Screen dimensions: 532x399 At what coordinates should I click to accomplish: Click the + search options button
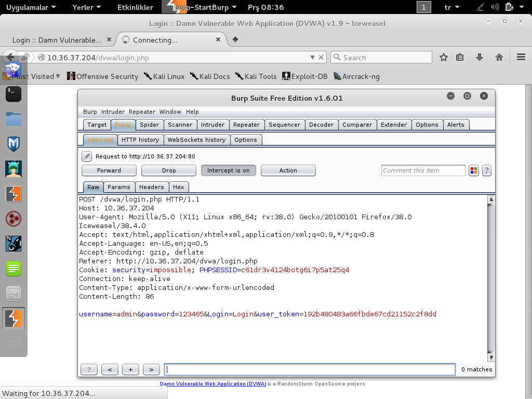point(130,369)
